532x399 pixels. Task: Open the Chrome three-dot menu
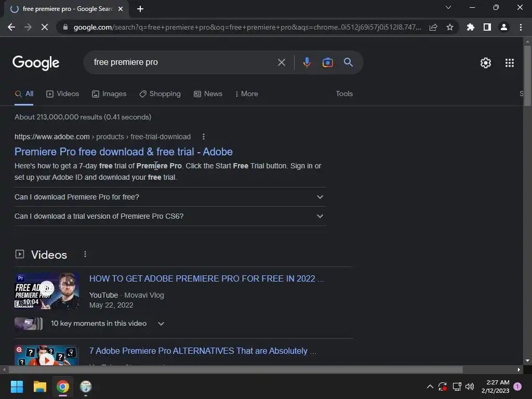521,27
